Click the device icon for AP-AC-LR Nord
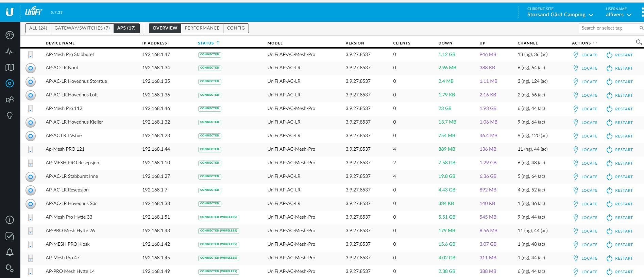Viewport: 644px width, 278px height. click(x=31, y=68)
